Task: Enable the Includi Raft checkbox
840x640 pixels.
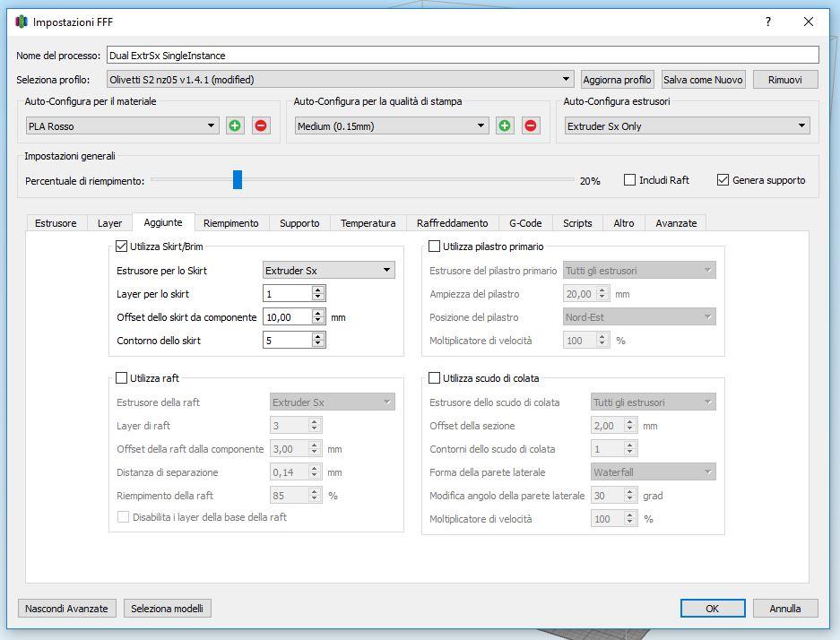Action: point(630,180)
